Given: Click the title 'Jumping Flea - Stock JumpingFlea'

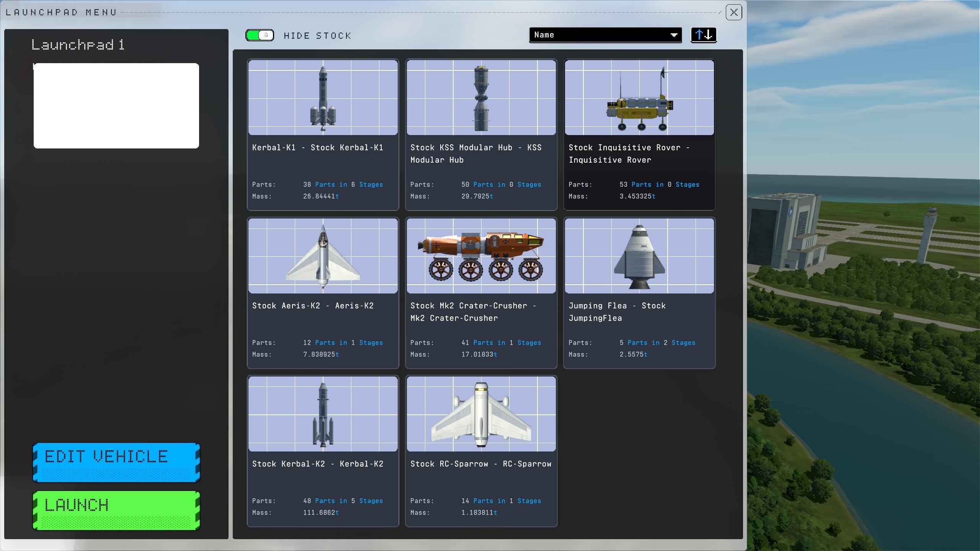Looking at the screenshot, I should (617, 312).
